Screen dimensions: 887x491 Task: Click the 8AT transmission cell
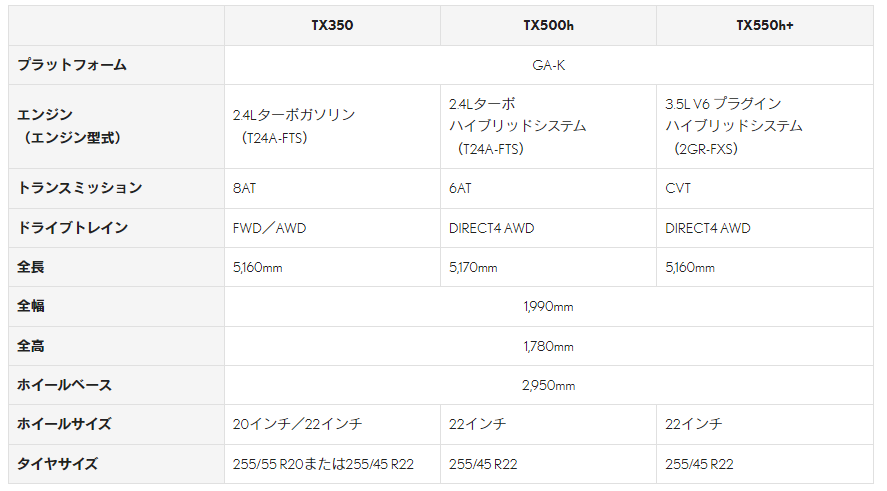332,188
